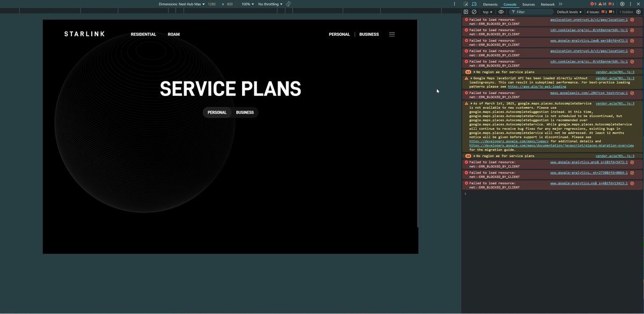The height and width of the screenshot is (314, 644).
Task: Select the inspect element picker icon
Action: click(466, 4)
